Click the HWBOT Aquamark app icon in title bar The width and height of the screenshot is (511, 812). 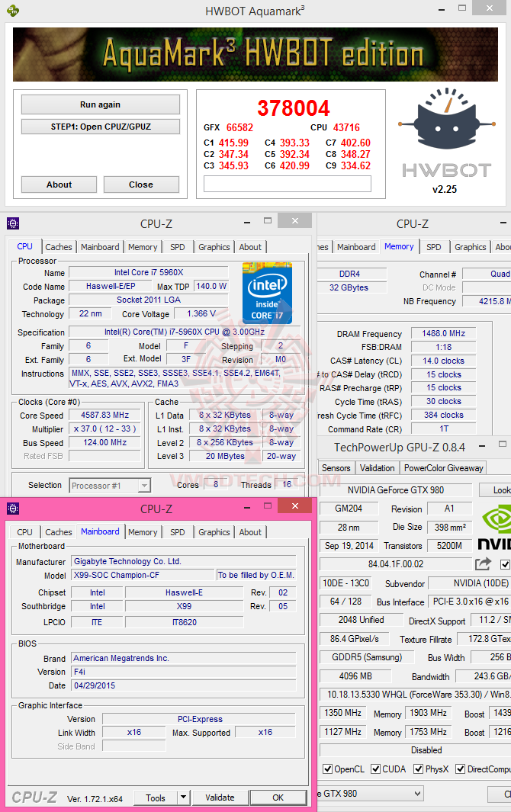coord(13,10)
